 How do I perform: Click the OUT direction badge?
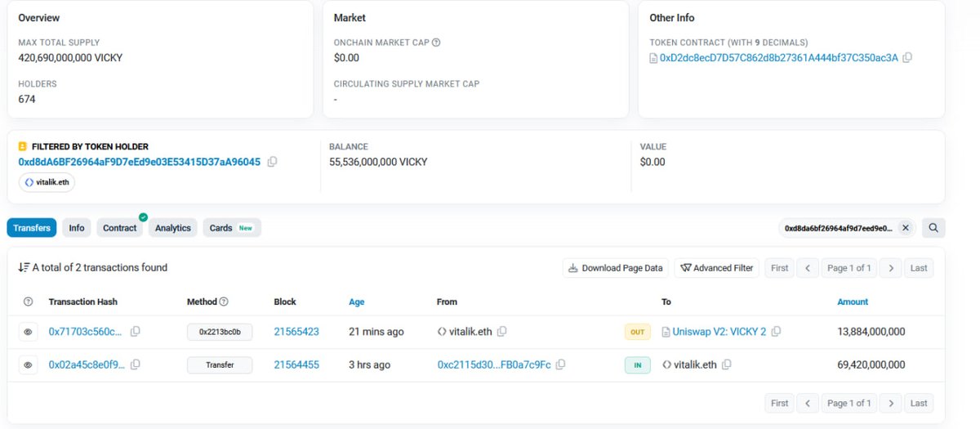[638, 332]
